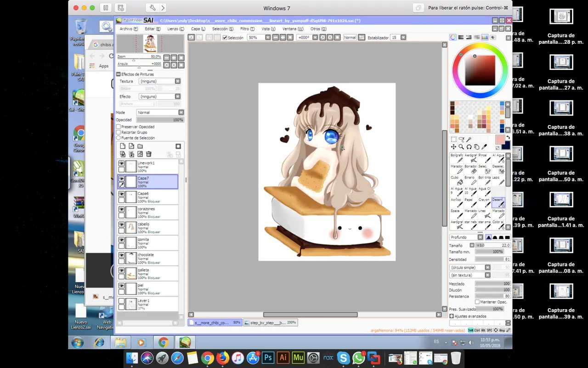The image size is (588, 368).
Task: Create a new linework layer
Action: [131, 146]
